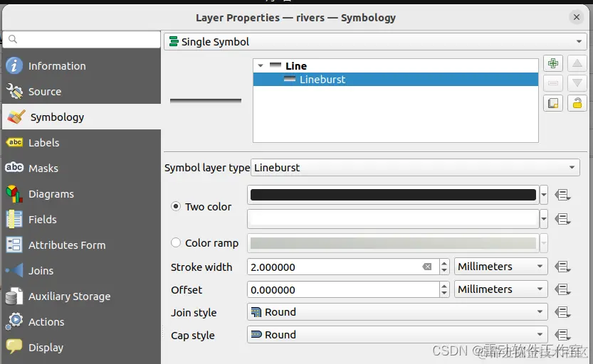Add a symbol layer with the green plus
The width and height of the screenshot is (593, 364).
coord(553,63)
